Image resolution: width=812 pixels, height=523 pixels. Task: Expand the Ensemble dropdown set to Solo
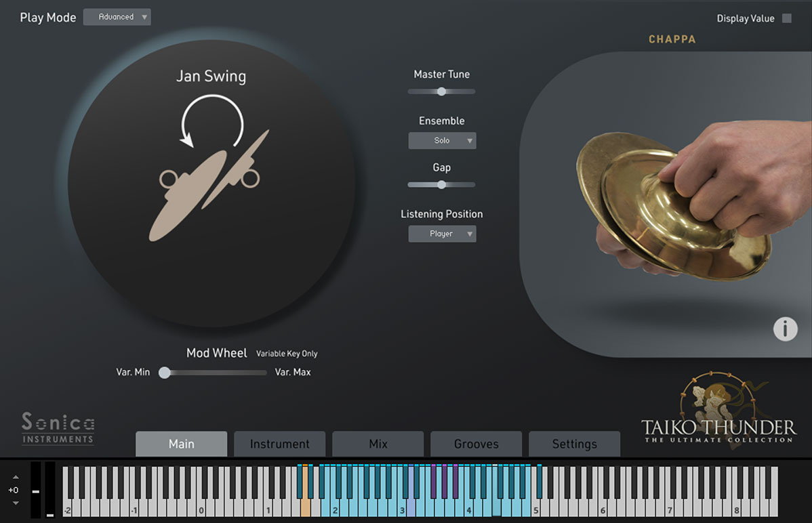click(x=442, y=140)
